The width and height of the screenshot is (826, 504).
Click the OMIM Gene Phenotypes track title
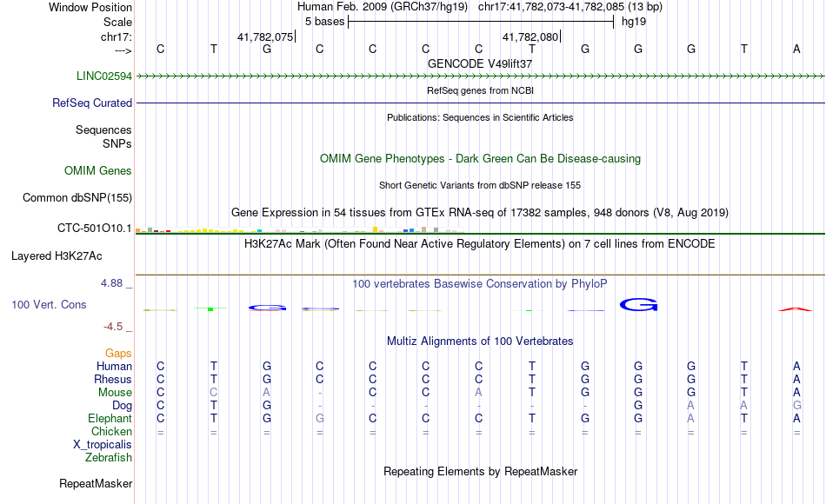(480, 158)
